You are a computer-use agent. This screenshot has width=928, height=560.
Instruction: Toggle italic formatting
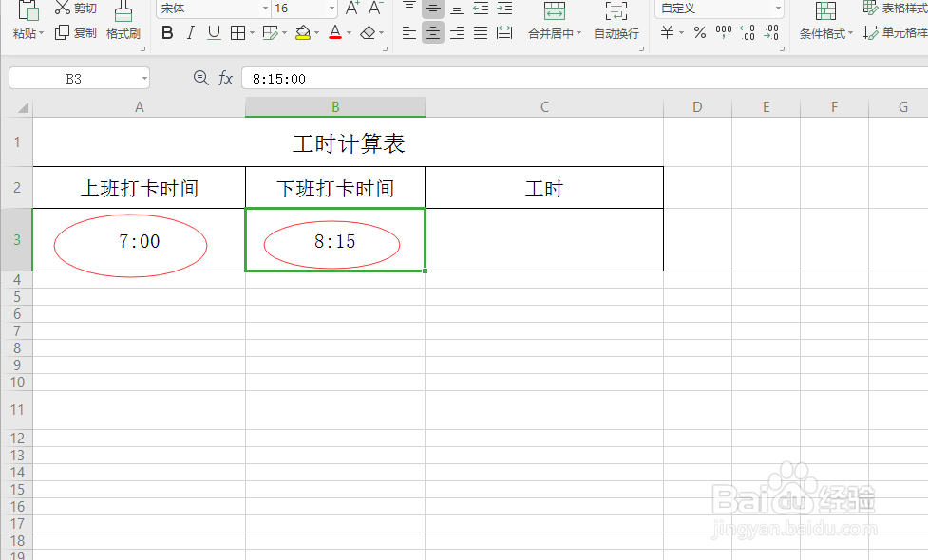pos(191,32)
